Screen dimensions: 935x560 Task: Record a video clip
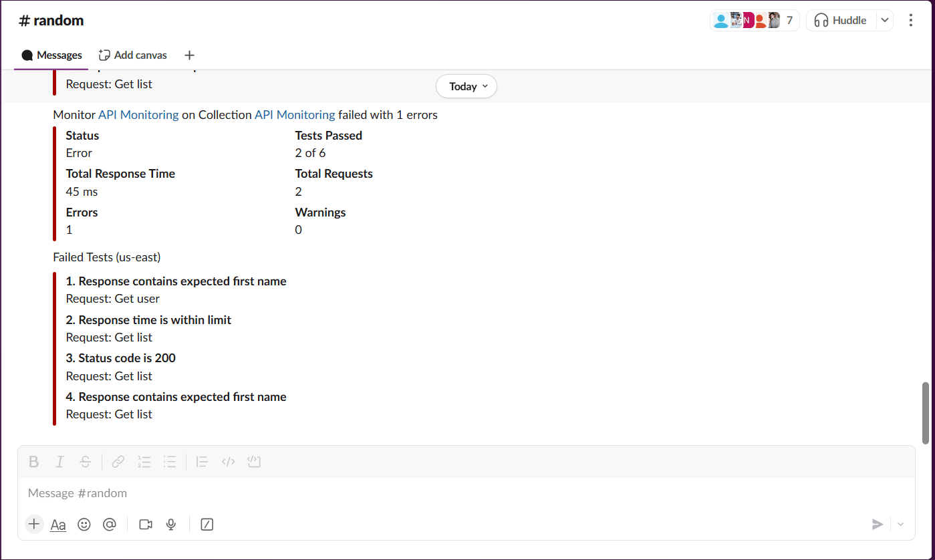pyautogui.click(x=146, y=525)
